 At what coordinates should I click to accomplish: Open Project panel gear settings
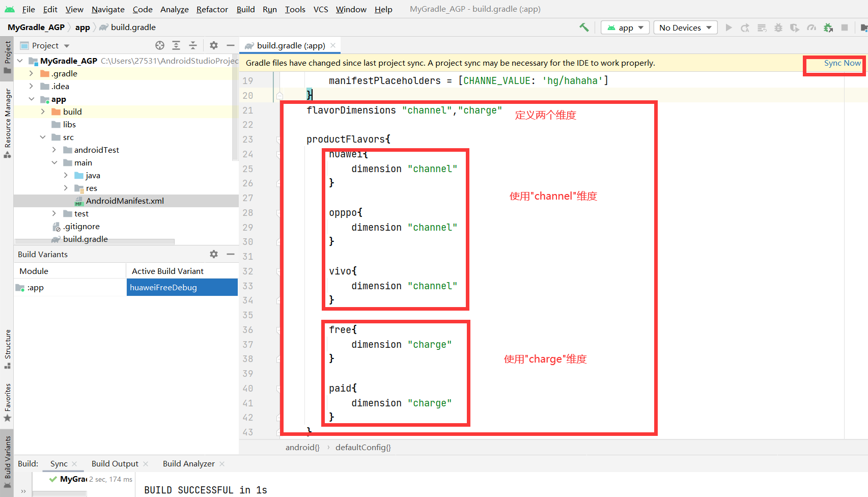point(214,45)
